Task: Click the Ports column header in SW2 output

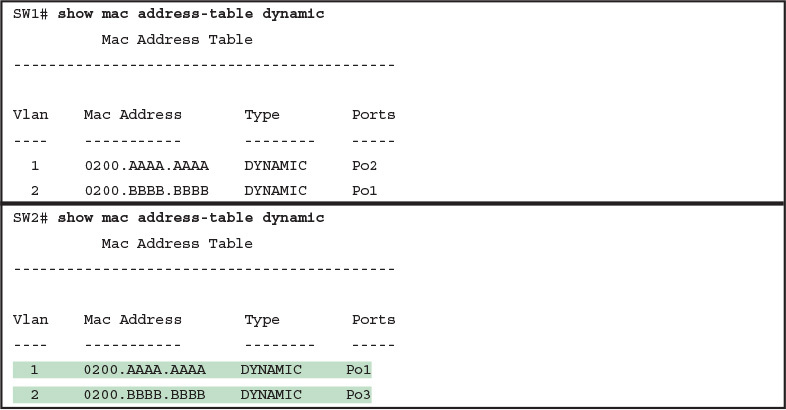Action: click(x=373, y=320)
